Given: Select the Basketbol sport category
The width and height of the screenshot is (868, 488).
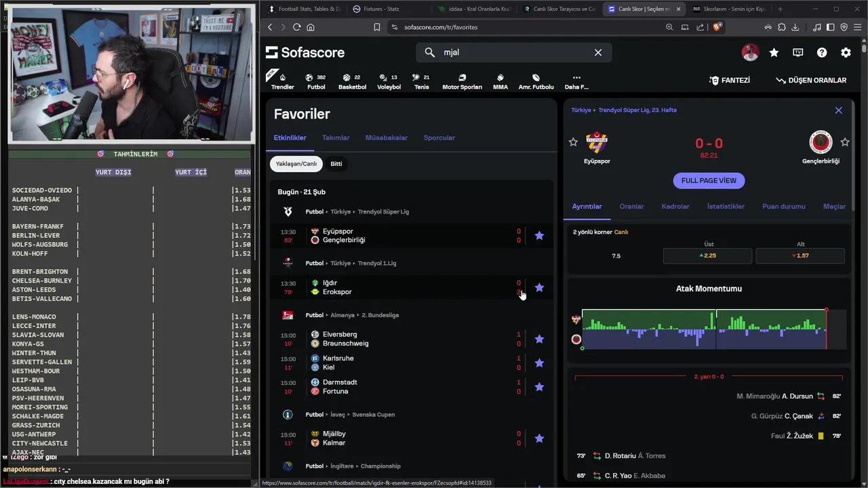Looking at the screenshot, I should click(352, 81).
